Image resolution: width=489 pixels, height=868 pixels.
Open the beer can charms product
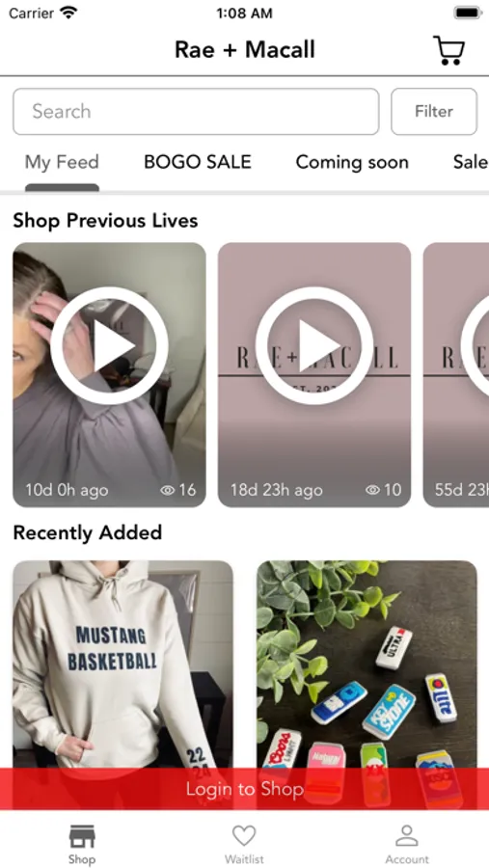pyautogui.click(x=367, y=665)
